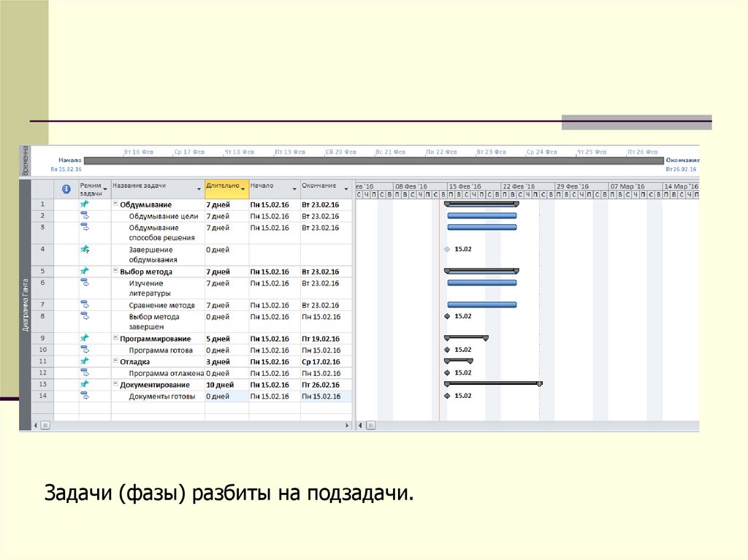Screen dimensions: 748x560
Task: Open the Окончание column filter dropdown
Action: 346,189
